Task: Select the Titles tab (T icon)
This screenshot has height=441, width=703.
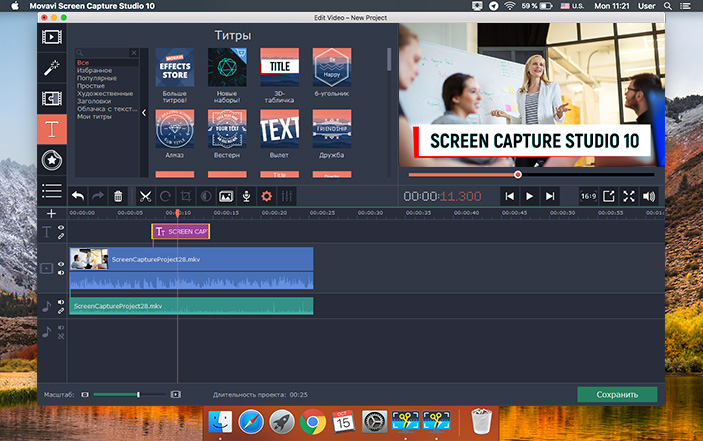Action: (52, 130)
